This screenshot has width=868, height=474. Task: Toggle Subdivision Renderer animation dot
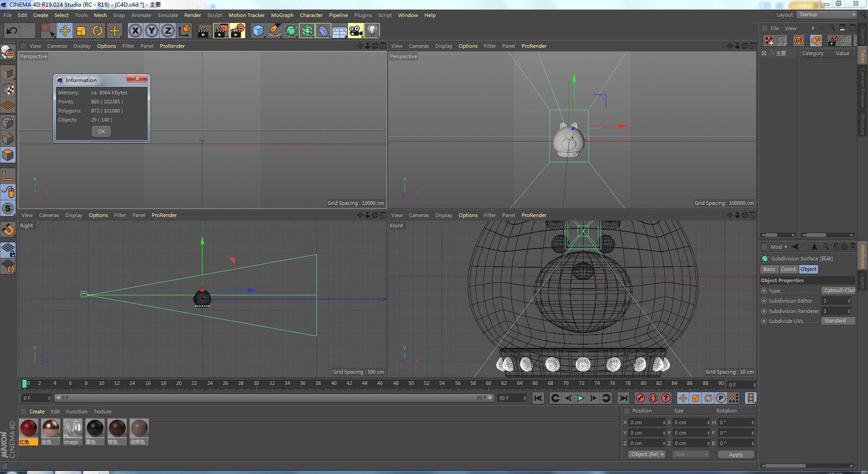(x=764, y=311)
